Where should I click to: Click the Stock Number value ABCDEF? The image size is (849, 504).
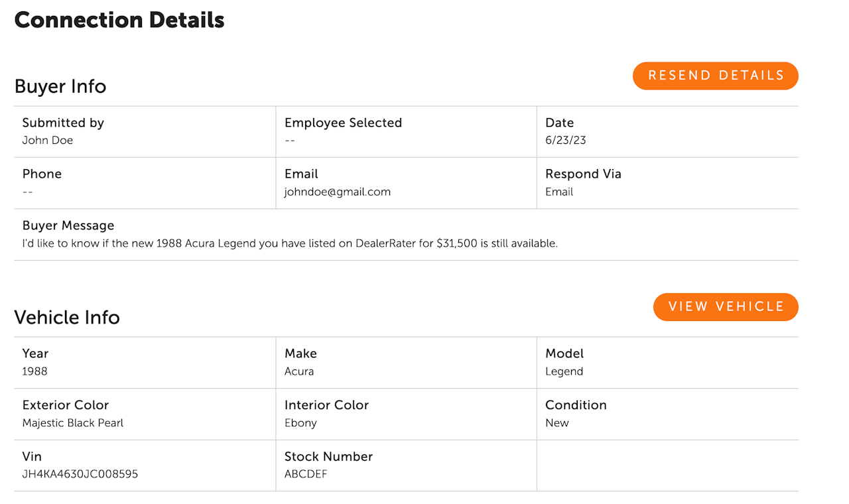(306, 474)
